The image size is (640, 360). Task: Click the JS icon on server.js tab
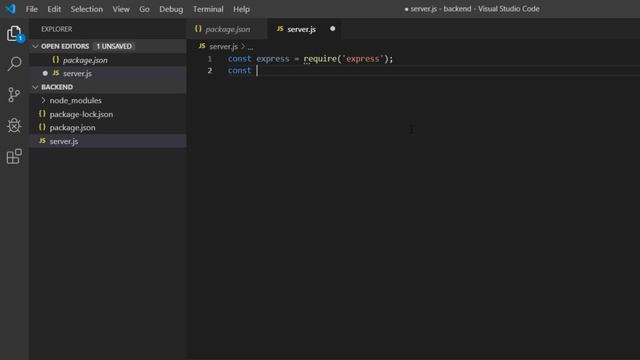click(280, 29)
